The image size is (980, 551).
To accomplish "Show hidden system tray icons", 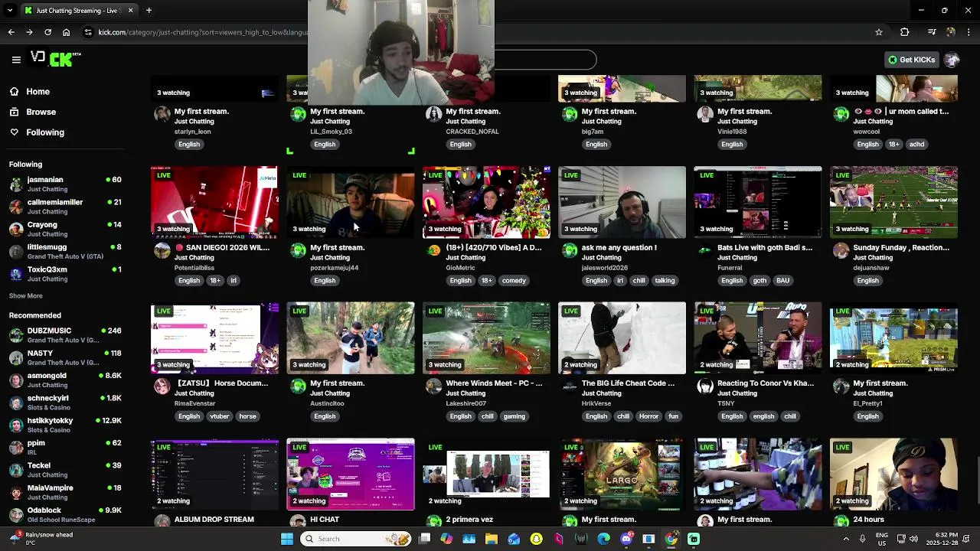I will tap(846, 539).
